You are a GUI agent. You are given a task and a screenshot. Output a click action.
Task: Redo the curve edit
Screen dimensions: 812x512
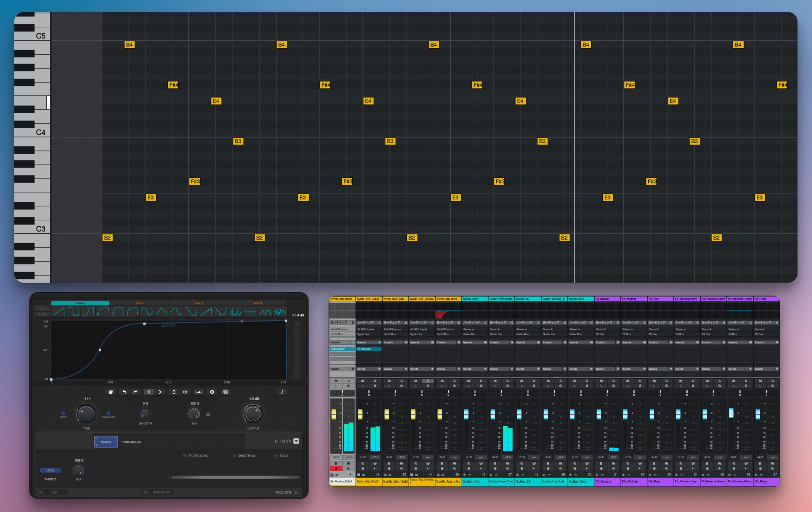click(135, 392)
